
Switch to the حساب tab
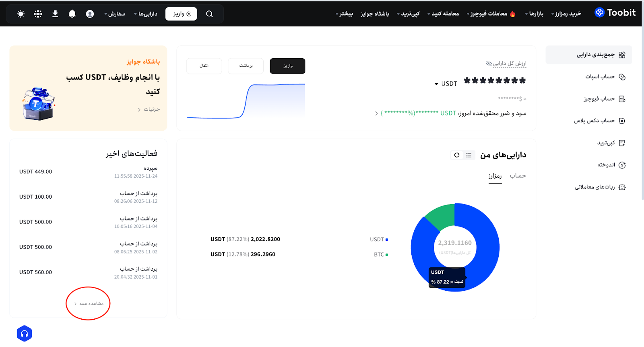[518, 176]
